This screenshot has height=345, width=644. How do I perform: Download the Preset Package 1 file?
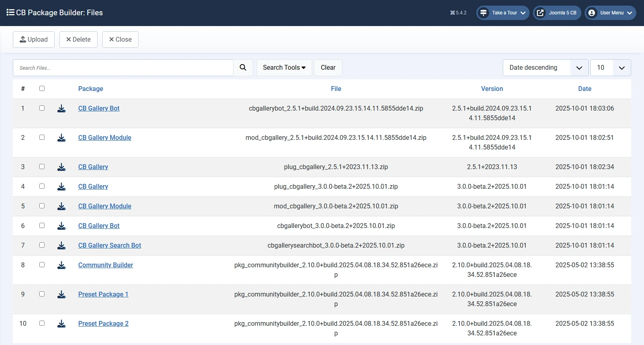click(x=61, y=295)
